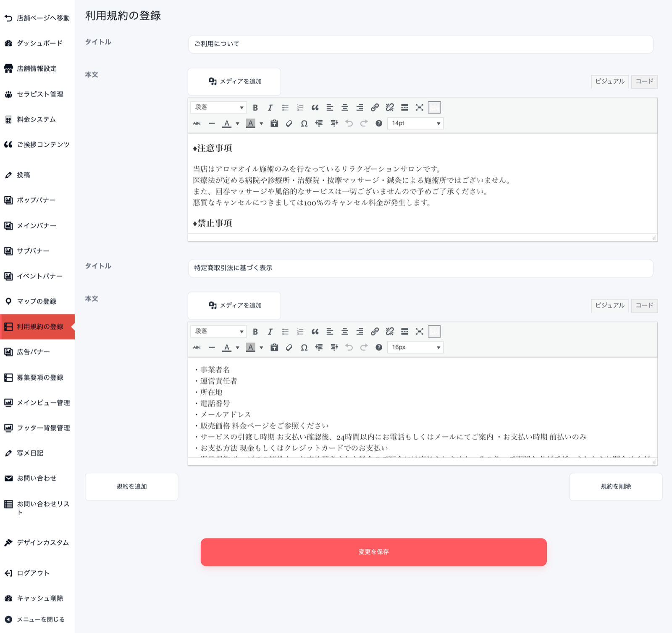The image size is (672, 633).
Task: Apply text color in the first editor
Action: (227, 123)
